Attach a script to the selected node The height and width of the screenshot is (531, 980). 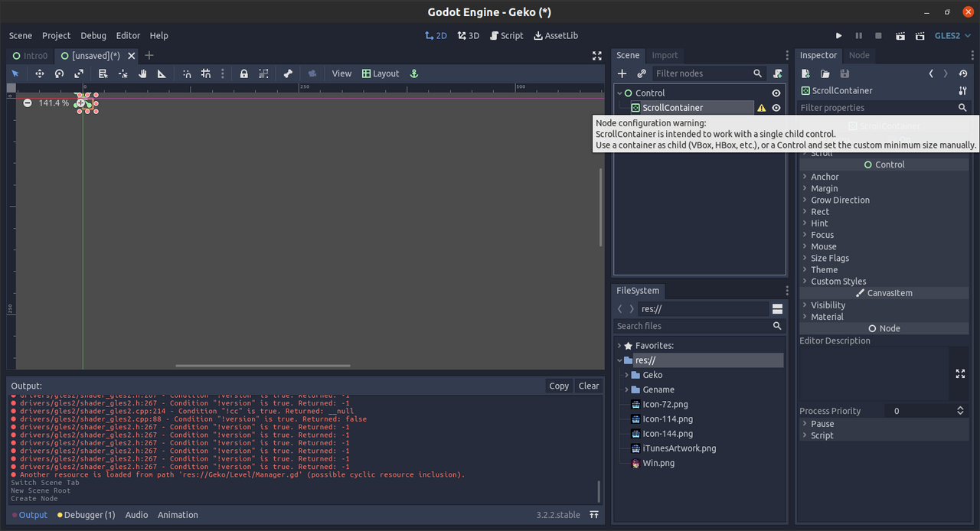point(778,73)
